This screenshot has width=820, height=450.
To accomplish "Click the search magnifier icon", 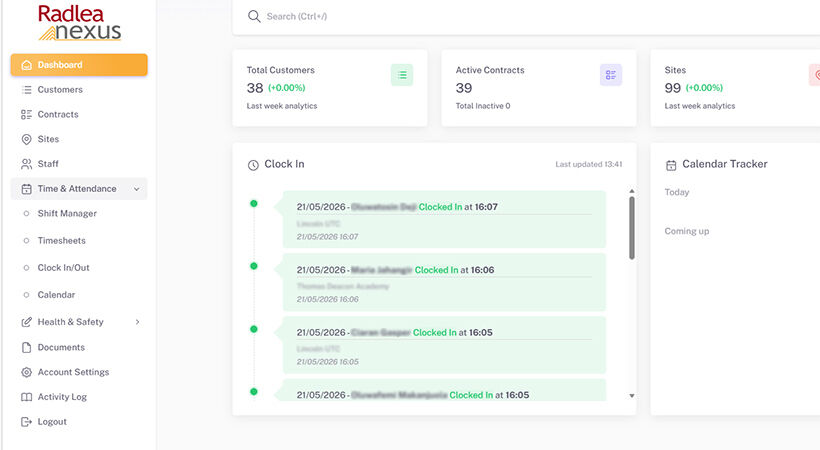I will [x=254, y=16].
